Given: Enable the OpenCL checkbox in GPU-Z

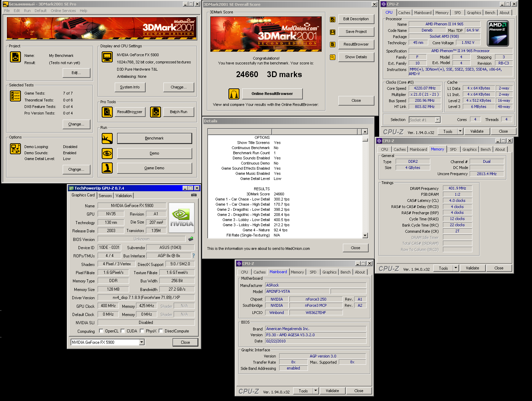Looking at the screenshot, I should click(101, 331).
